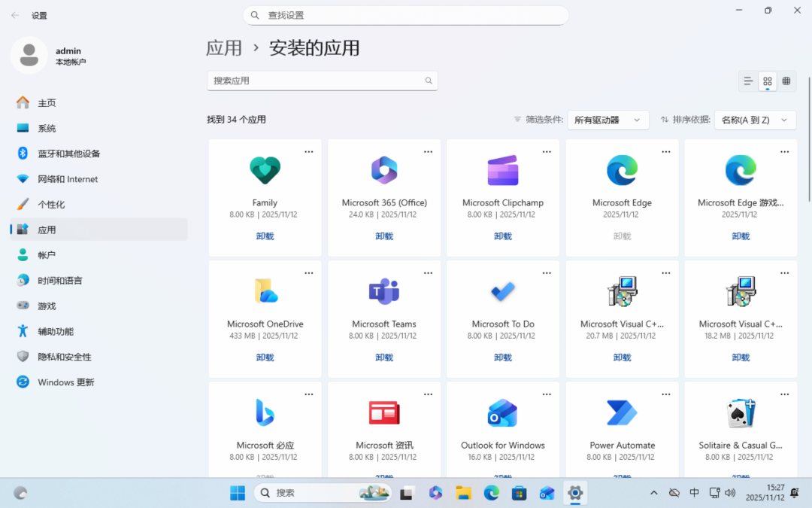This screenshot has height=508, width=812.
Task: Open 游戏 settings in the sidebar
Action: pyautogui.click(x=98, y=306)
